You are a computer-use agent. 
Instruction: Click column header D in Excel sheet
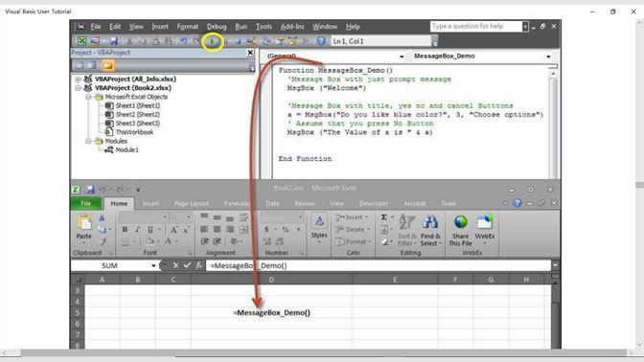pos(271,280)
